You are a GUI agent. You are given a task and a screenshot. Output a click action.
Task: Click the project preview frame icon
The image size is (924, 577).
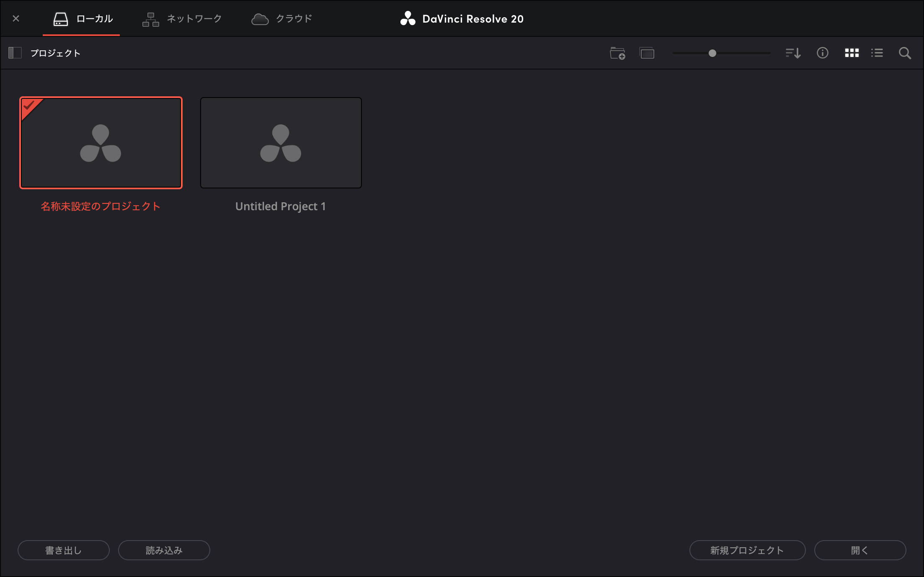pyautogui.click(x=647, y=53)
